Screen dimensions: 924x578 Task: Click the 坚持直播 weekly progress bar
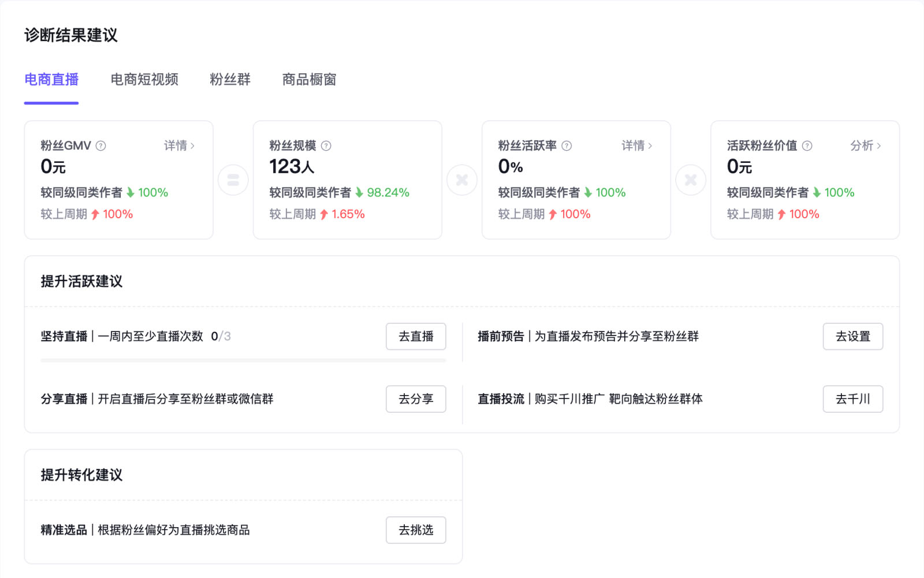point(243,360)
